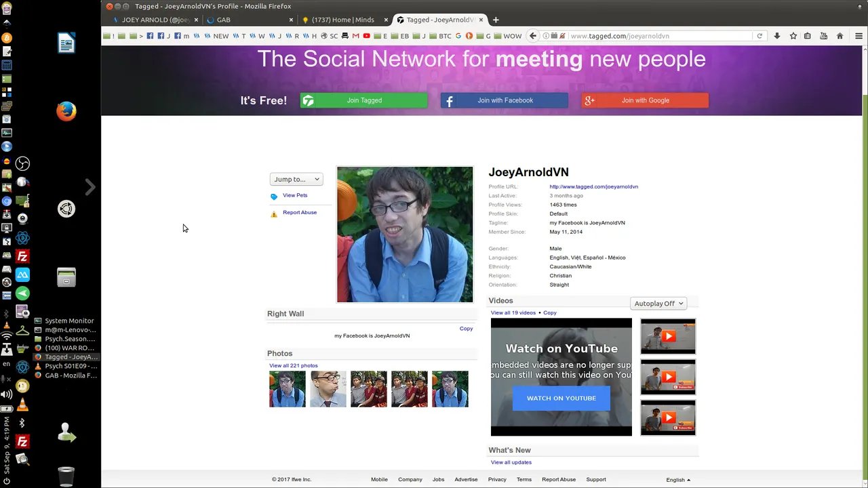Screen dimensions: 868x488
Task: Open the Privacy footer link
Action: [x=497, y=480]
